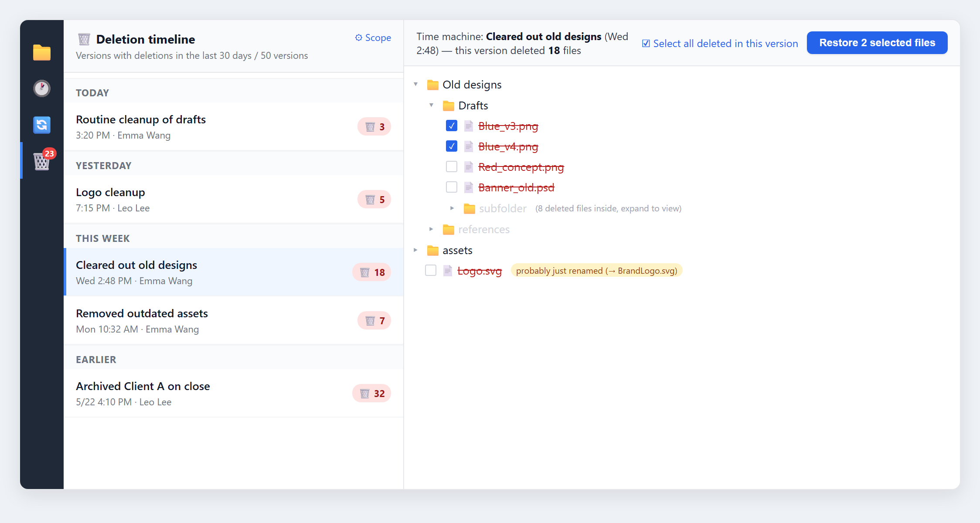Click the assets folder label
Image resolution: width=980 pixels, height=523 pixels.
point(457,251)
